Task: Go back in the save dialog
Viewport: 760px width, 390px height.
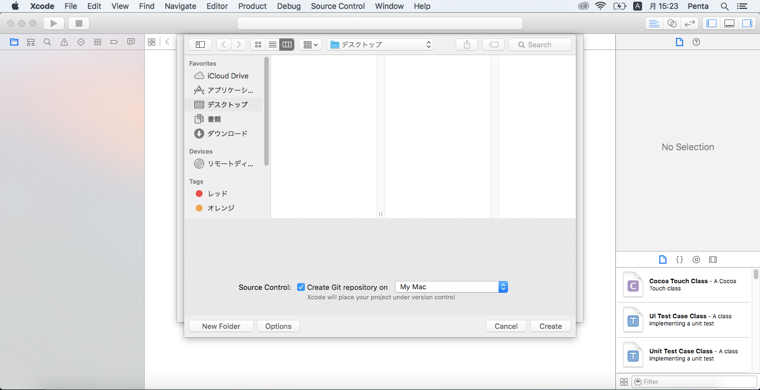Action: 223,45
